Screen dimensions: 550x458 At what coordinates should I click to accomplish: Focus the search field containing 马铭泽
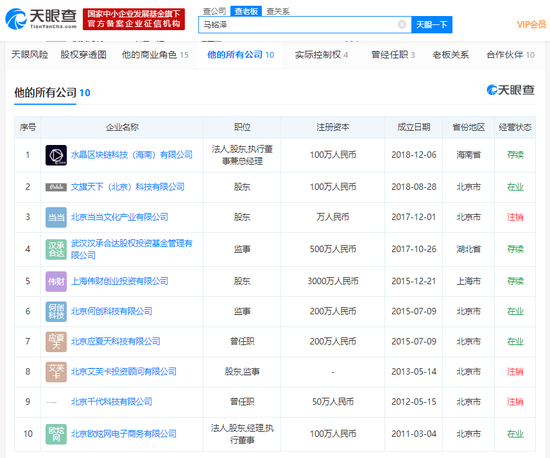[x=304, y=25]
